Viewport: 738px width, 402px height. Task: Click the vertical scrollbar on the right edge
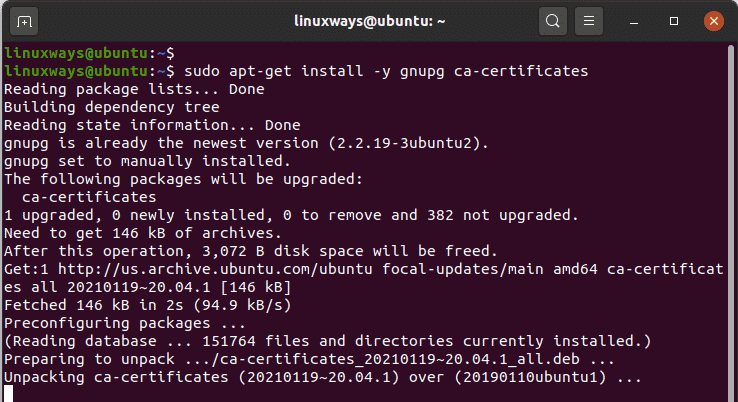tap(731, 221)
